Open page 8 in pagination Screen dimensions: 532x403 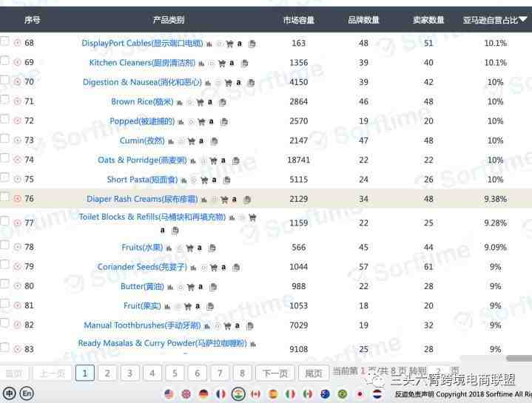[242, 373]
